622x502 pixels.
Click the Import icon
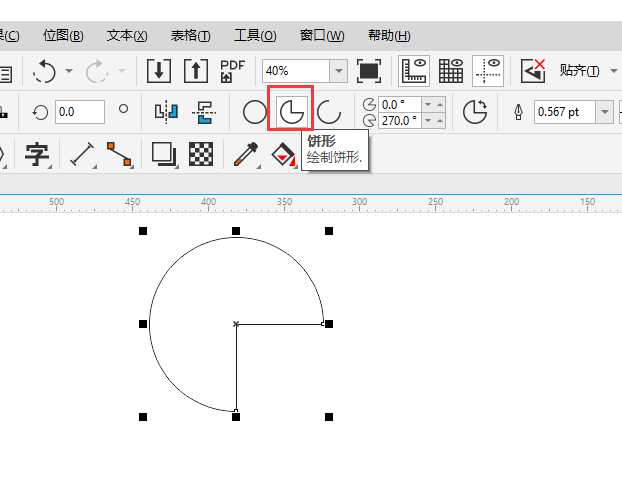[159, 71]
